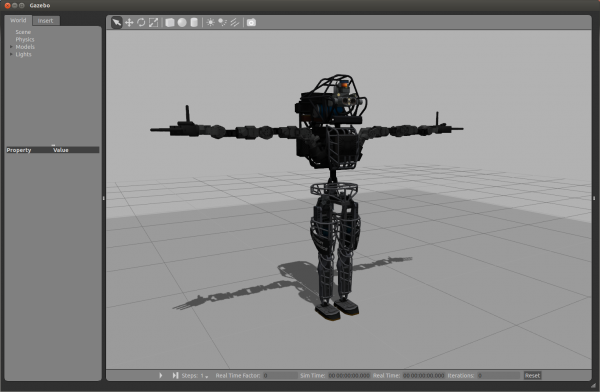Screen dimensions: 600x392
Task: Select the Models tree item label
Action: [25, 47]
